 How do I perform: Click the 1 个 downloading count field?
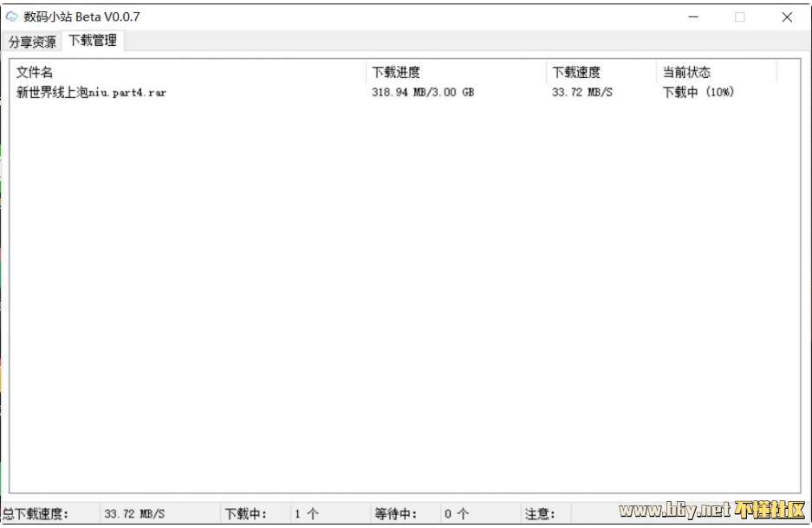[306, 514]
